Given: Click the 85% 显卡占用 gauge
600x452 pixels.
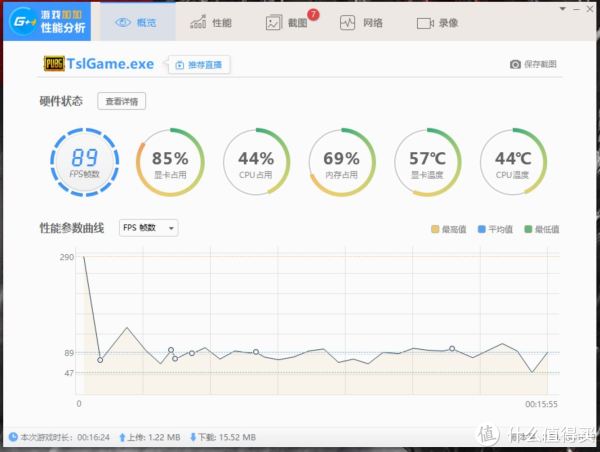Looking at the screenshot, I should (170, 162).
